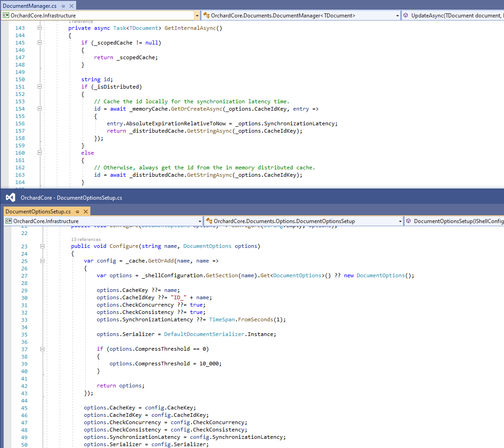
Task: Collapse the _cache.GetOrAdd lambda at line 25
Action: (42, 261)
